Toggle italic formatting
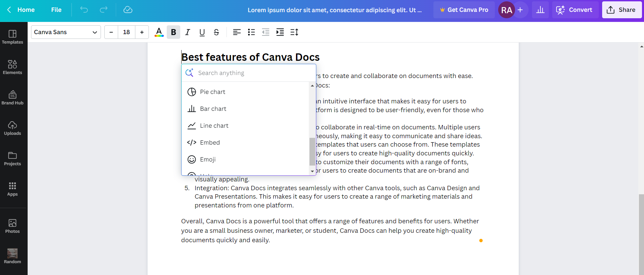644x275 pixels. point(188,32)
